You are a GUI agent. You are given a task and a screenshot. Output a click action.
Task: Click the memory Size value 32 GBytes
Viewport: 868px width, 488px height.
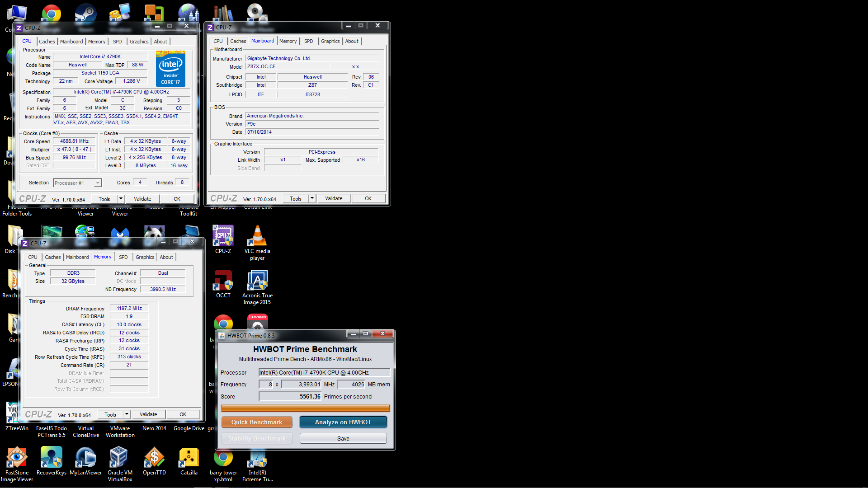pos(73,281)
